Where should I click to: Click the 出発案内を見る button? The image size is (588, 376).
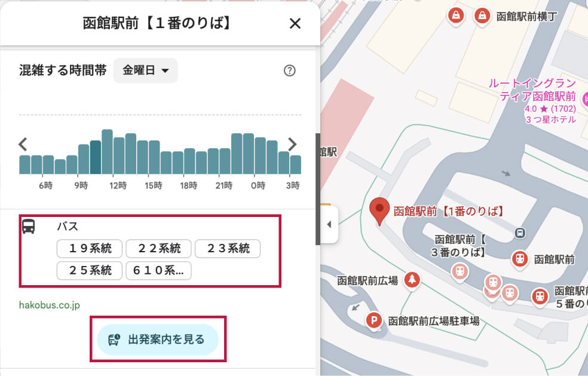tap(158, 340)
